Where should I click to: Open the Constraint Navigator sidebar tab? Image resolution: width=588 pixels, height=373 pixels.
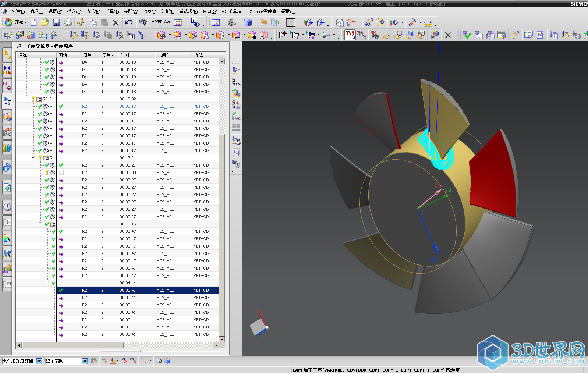pyautogui.click(x=7, y=70)
